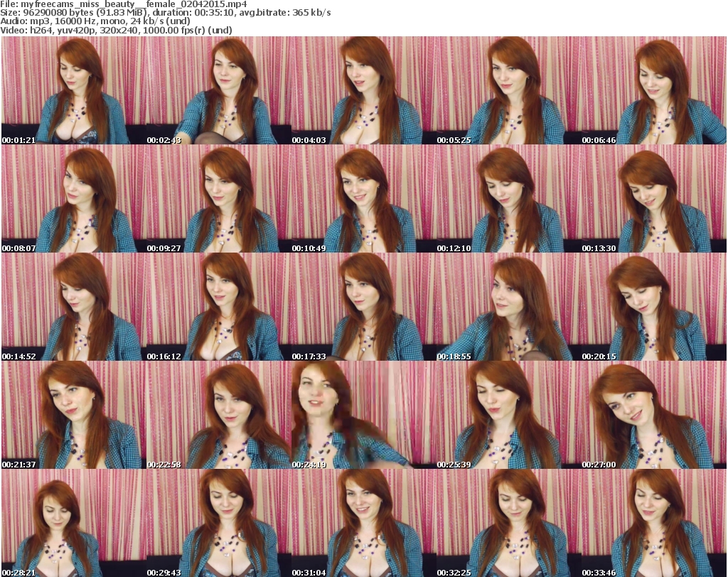Viewport: 728px width, 577px height.
Task: Select the frame at 00:22:58
Action: (x=219, y=415)
